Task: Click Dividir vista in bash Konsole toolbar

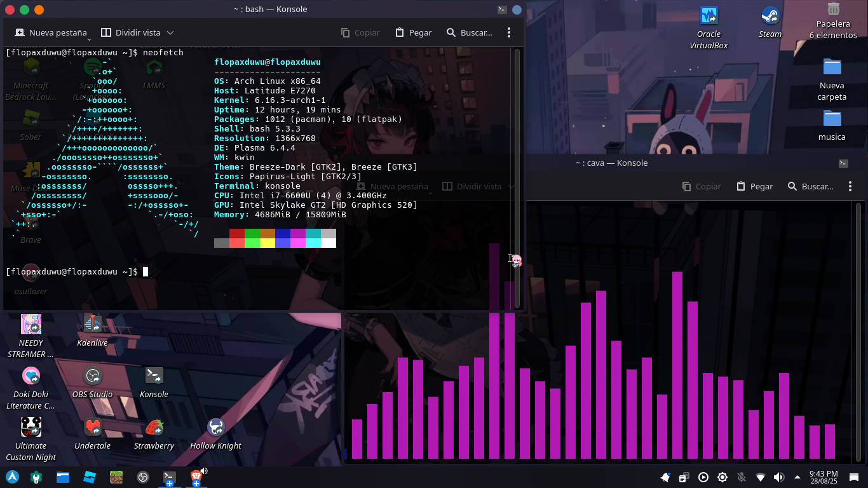Action: tap(130, 32)
